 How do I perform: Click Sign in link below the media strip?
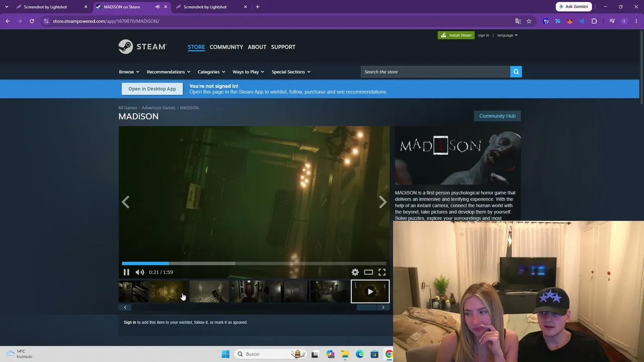130,322
